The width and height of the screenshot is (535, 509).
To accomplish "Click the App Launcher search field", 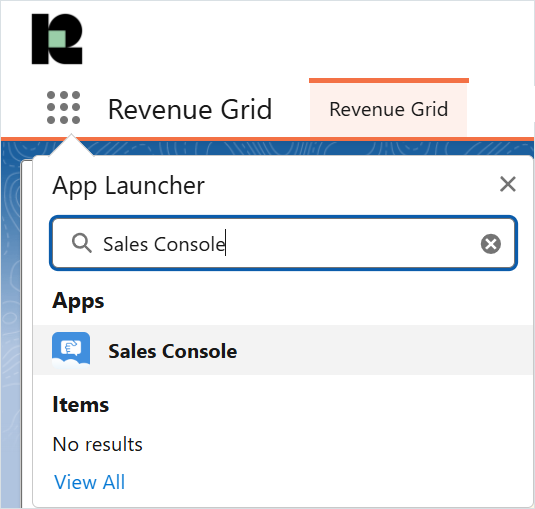I will (x=284, y=244).
